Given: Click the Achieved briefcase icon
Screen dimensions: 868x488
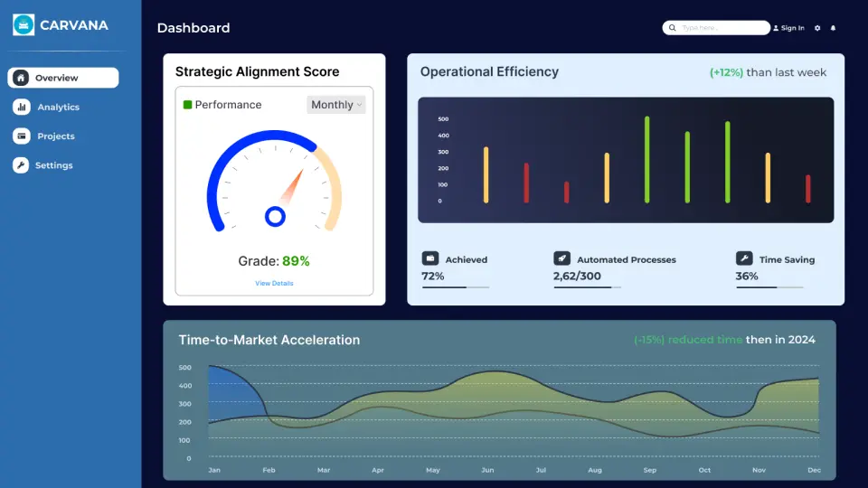Looking at the screenshot, I should tap(430, 258).
